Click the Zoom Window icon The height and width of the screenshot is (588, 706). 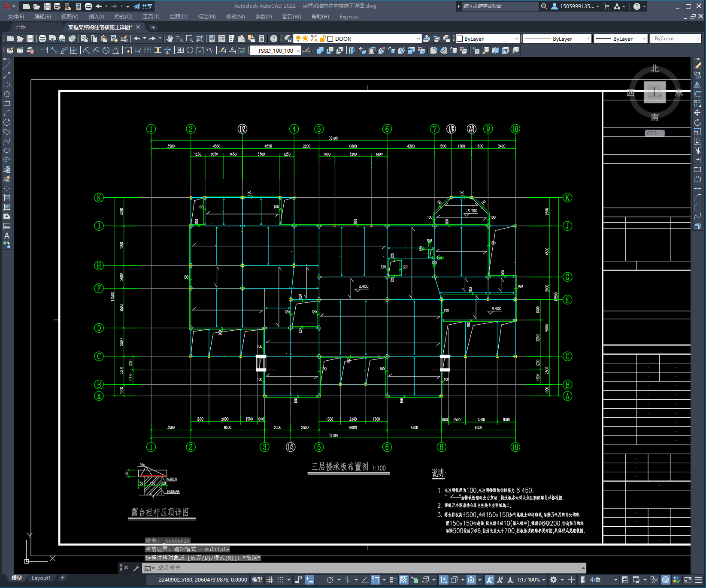coord(189,39)
